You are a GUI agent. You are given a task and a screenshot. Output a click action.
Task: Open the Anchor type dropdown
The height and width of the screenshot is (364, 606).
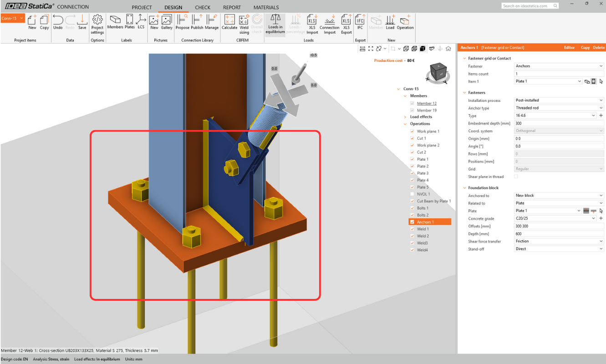[x=559, y=108]
